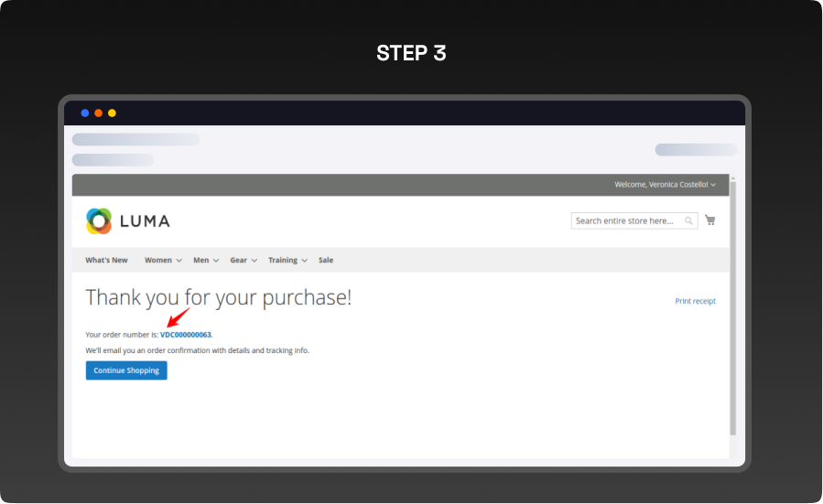Click the search magnifier icon
Viewport: 823px width, 504px height.
pos(688,220)
